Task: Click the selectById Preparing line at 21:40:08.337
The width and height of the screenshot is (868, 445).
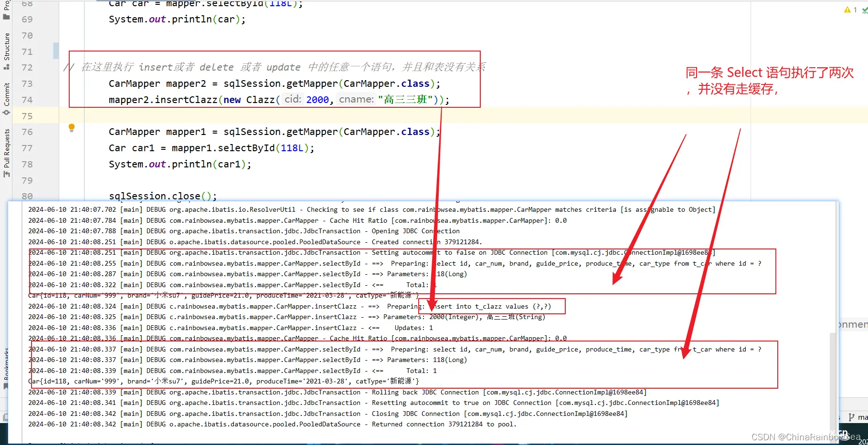Action: coord(394,350)
